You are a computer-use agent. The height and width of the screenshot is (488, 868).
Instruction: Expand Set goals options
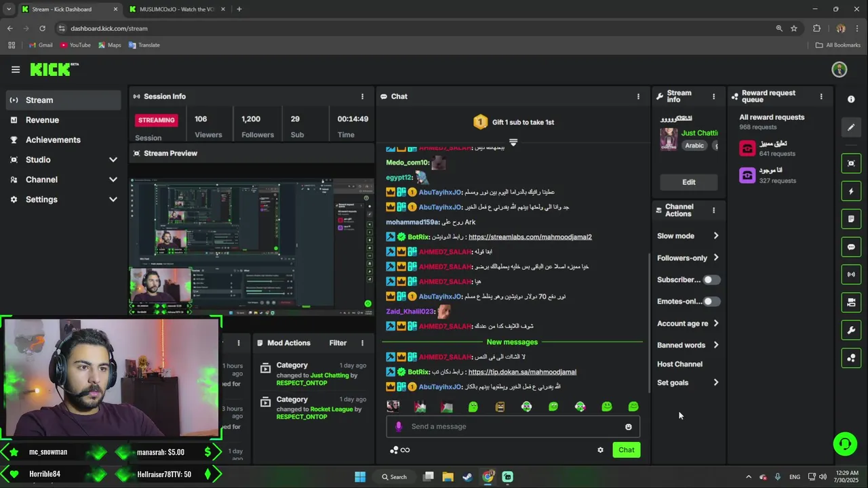[716, 383]
